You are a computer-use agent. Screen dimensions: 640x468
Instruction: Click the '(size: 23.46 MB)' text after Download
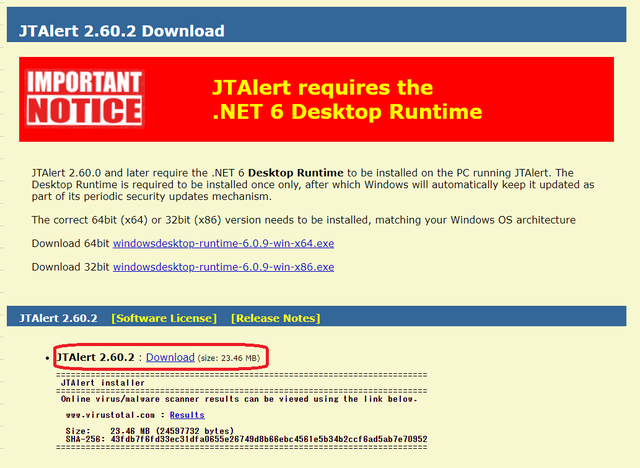click(x=229, y=358)
